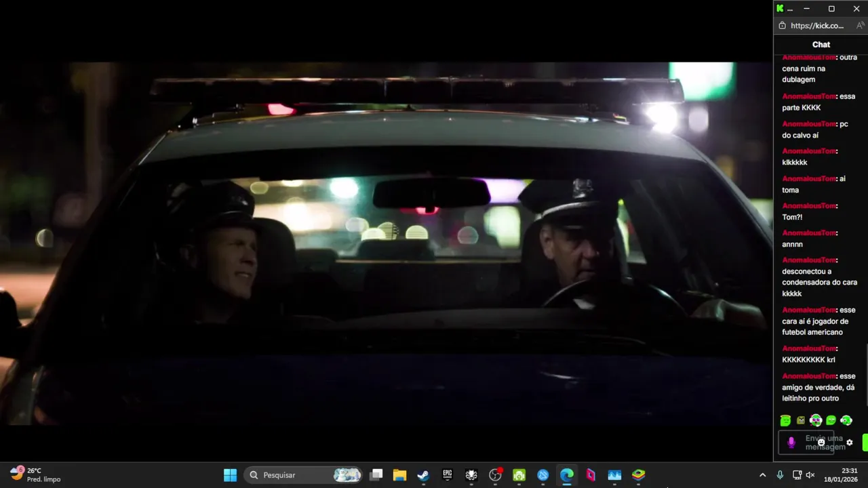Click the police car video to pause
Viewport: 868px width, 488px height.
pos(387,244)
